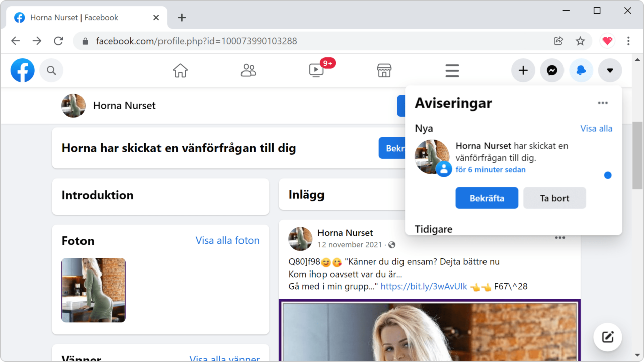Confirm request with Bekräfta in notifications
Viewport: 644px width, 362px height.
tap(487, 198)
